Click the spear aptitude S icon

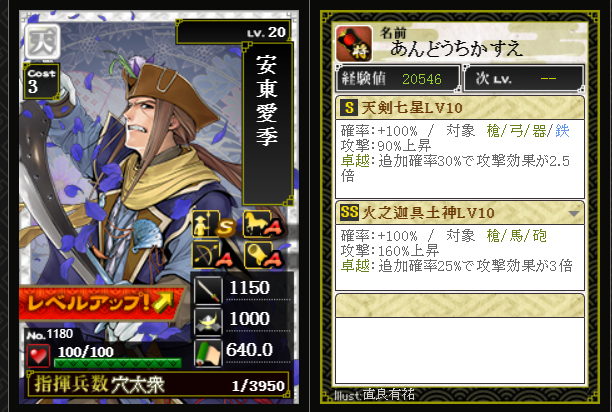pos(213,224)
